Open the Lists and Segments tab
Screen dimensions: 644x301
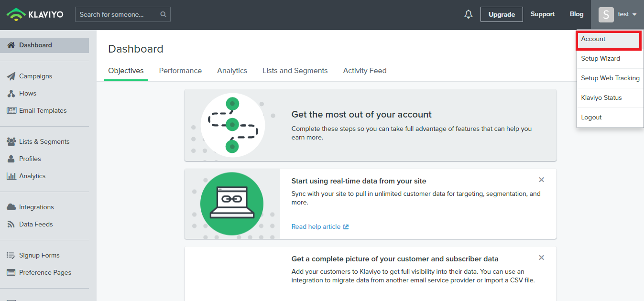(x=295, y=71)
